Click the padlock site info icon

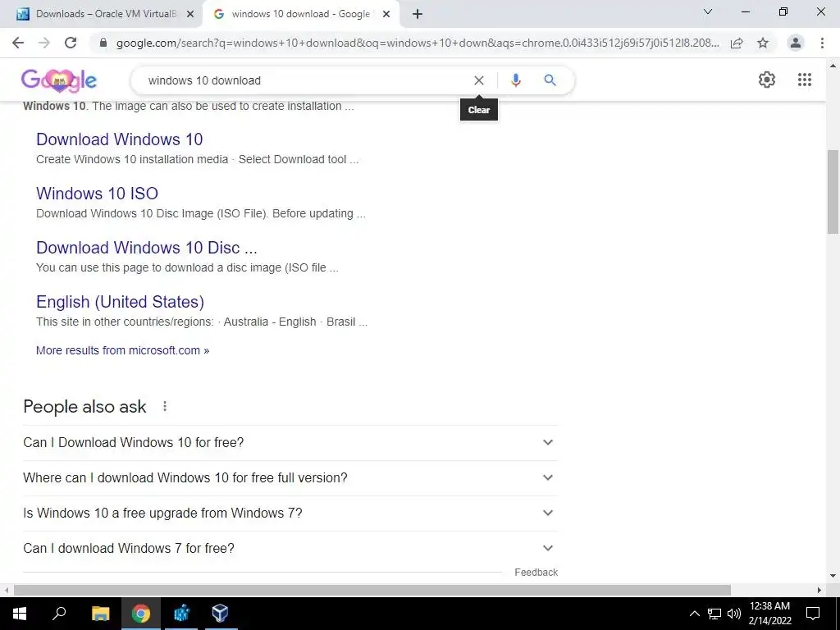103,43
